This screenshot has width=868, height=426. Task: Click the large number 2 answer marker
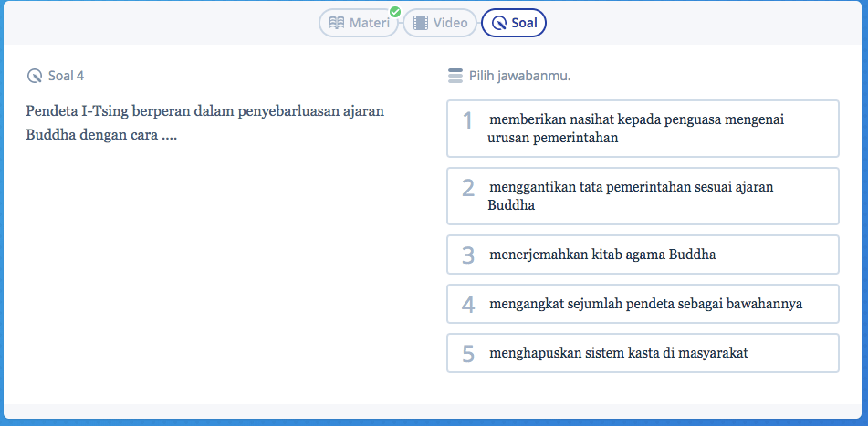point(468,189)
